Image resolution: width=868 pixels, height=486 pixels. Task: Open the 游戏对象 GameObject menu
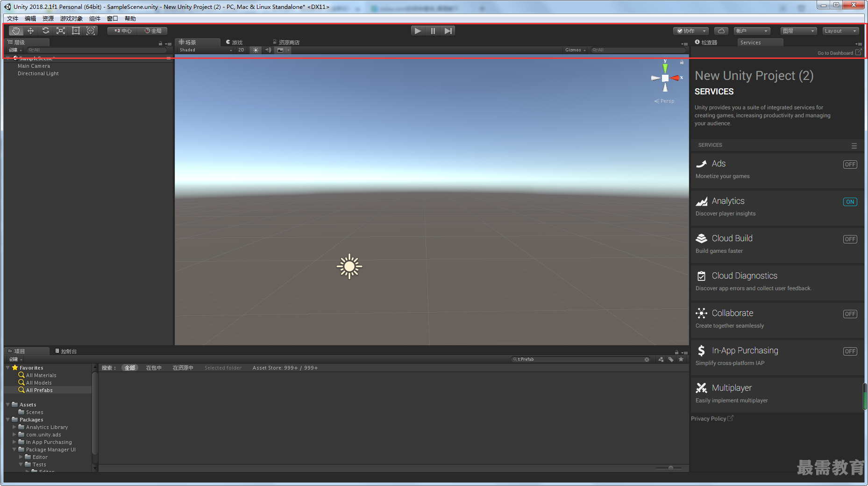(71, 19)
